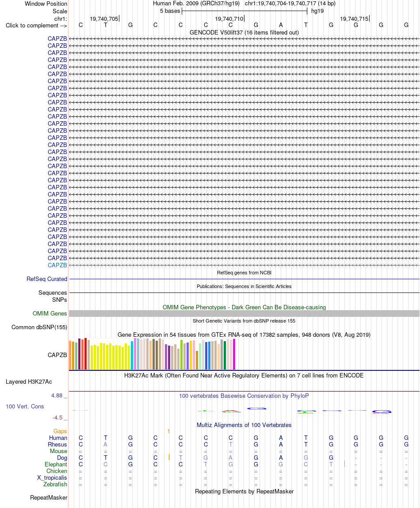The width and height of the screenshot is (420, 508).
Task: Click the 100 Vert. Cons label
Action: tap(25, 406)
